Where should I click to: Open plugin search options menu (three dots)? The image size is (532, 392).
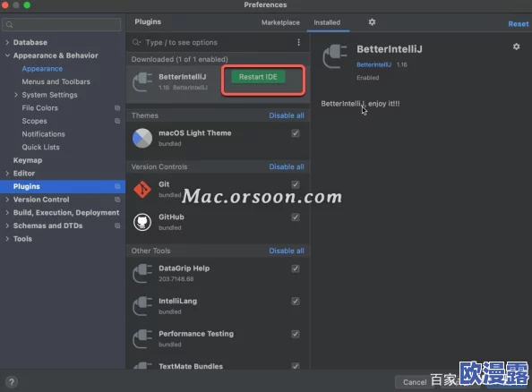[x=298, y=42]
